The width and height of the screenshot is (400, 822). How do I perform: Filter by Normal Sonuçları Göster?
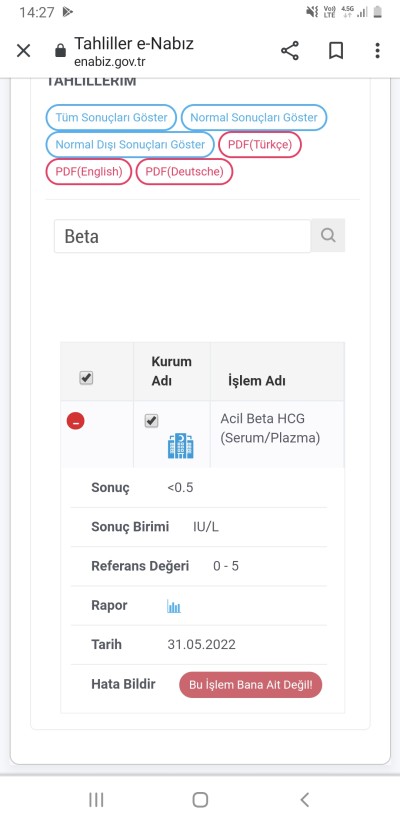(x=254, y=117)
